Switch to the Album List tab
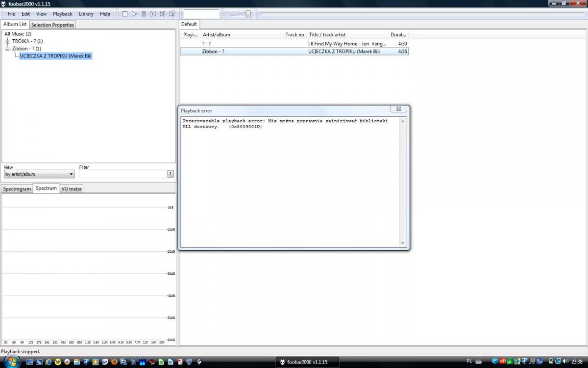Screen dimensions: 588x368 tap(15, 24)
